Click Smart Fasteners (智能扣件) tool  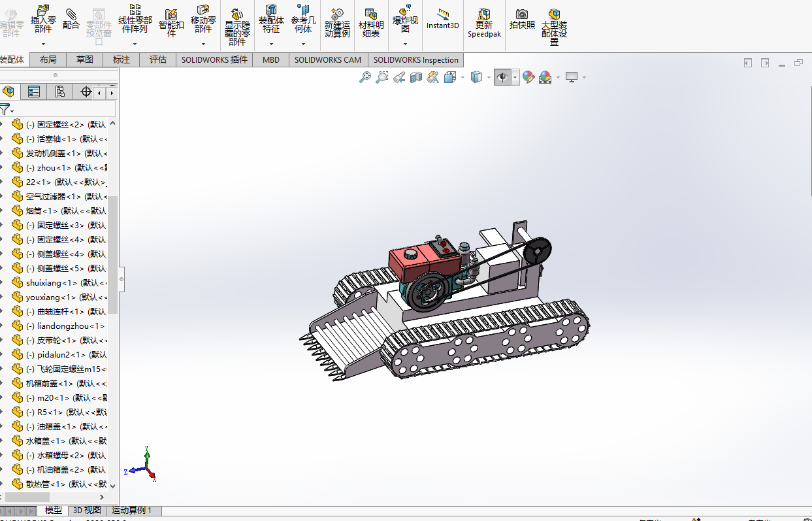171,22
